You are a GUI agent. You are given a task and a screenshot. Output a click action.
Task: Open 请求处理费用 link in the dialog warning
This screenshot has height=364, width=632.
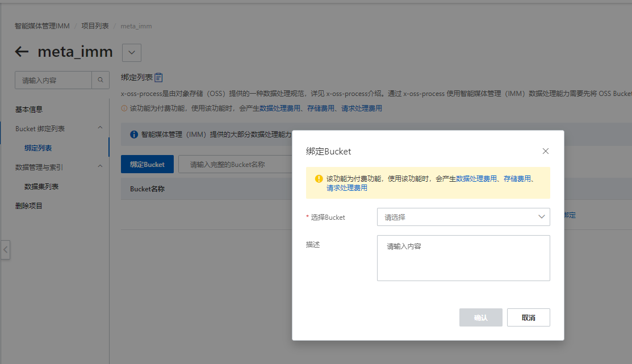pyautogui.click(x=346, y=188)
